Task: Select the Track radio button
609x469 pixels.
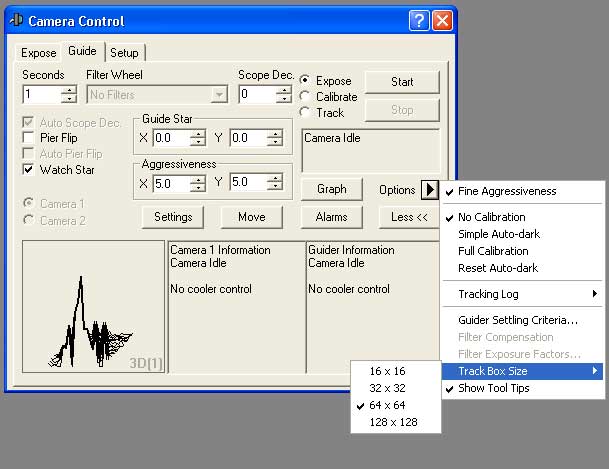Action: (x=306, y=113)
